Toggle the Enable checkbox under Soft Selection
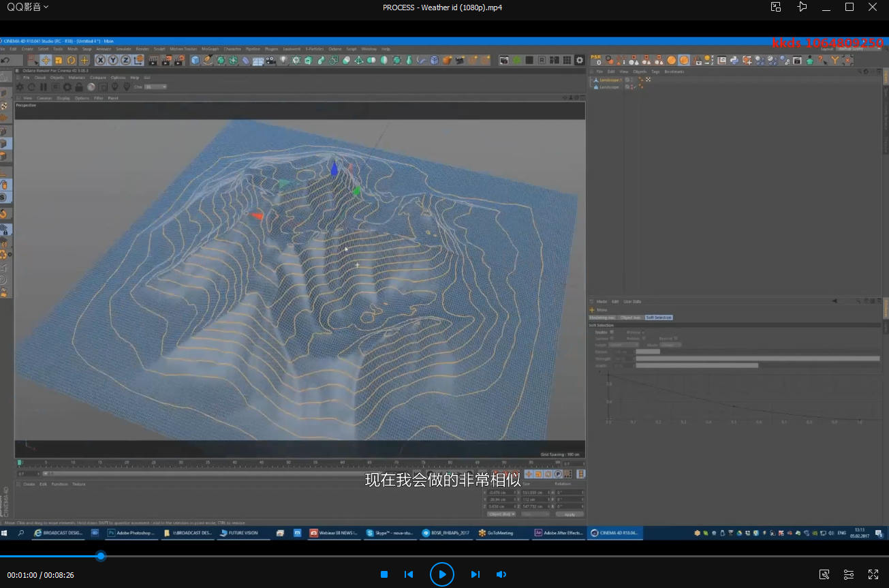Screen dimensions: 889x588 point(612,332)
